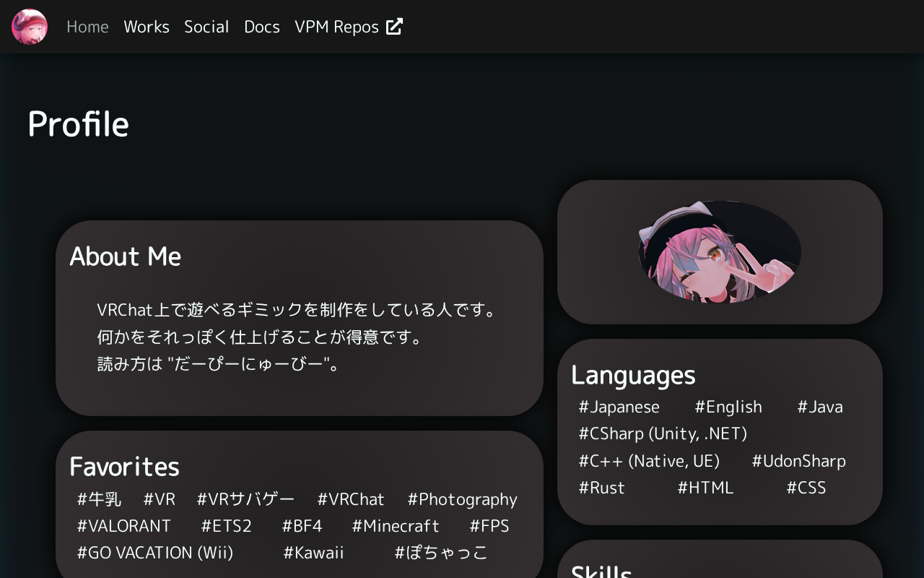Click the #VRChat favorites tag
924x578 pixels.
[x=351, y=499]
